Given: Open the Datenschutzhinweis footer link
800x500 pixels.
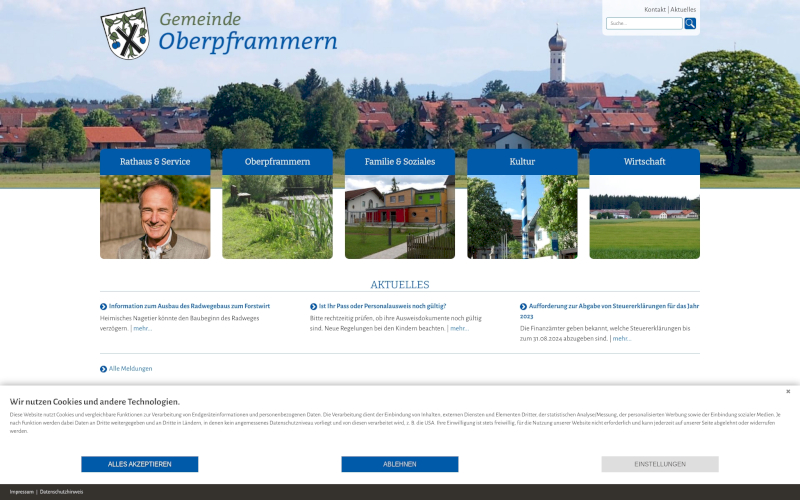Looking at the screenshot, I should 61,492.
